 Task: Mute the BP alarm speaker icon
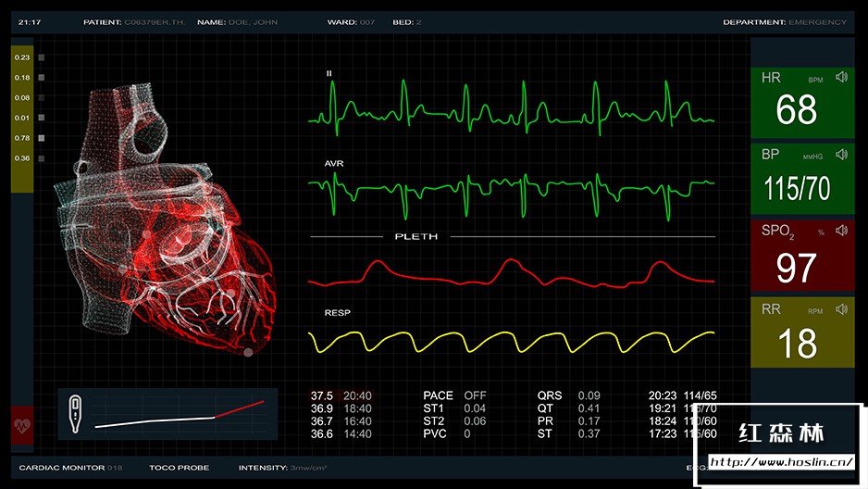841,154
